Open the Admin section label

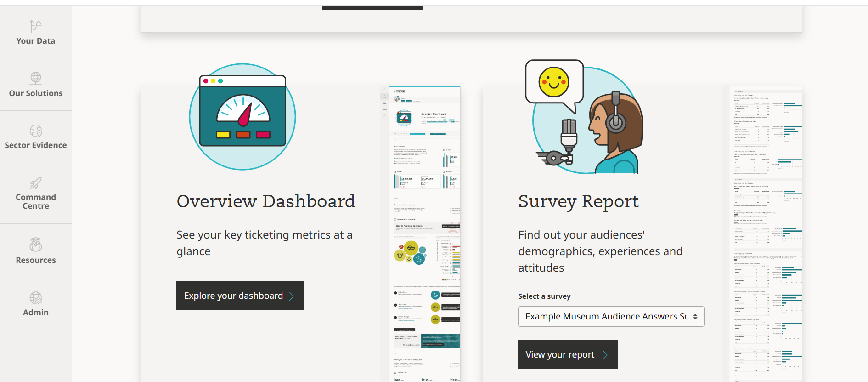pyautogui.click(x=36, y=313)
